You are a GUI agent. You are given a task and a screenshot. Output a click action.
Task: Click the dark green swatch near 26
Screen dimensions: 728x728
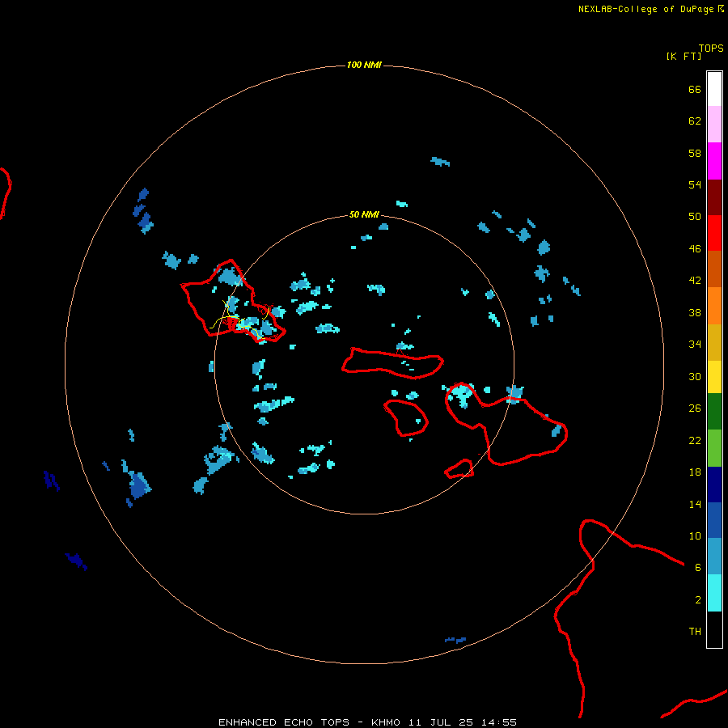click(714, 412)
